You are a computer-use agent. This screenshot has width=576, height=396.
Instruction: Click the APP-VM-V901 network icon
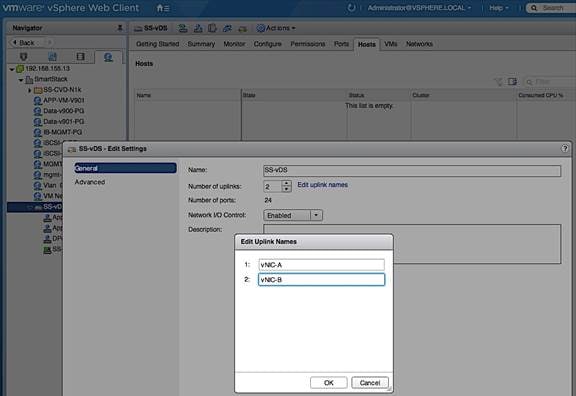pyautogui.click(x=38, y=100)
